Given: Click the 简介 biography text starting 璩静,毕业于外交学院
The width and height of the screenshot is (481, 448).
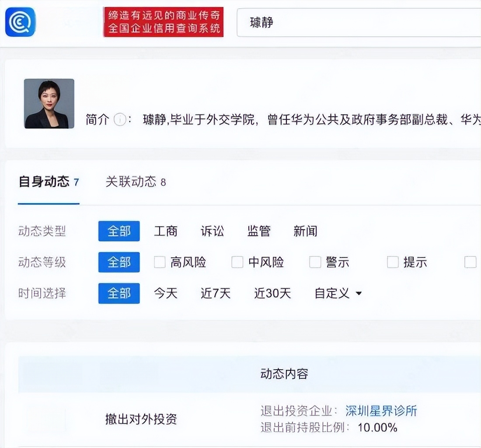Looking at the screenshot, I should point(312,120).
